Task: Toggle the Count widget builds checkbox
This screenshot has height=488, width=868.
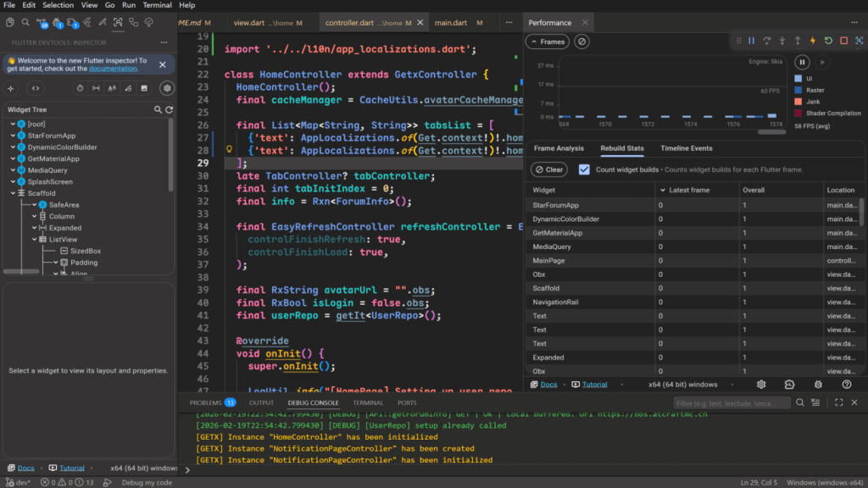Action: coord(584,169)
